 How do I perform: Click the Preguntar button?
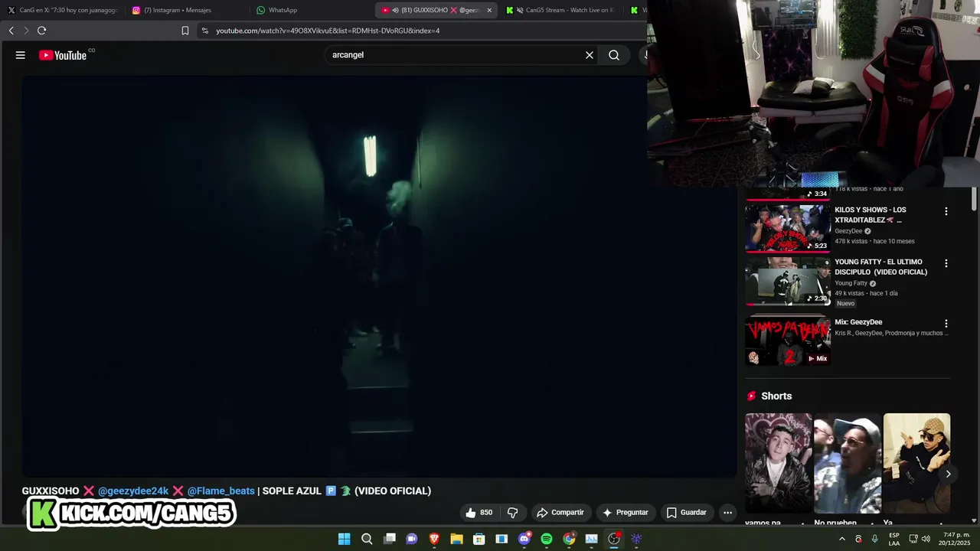(x=626, y=513)
